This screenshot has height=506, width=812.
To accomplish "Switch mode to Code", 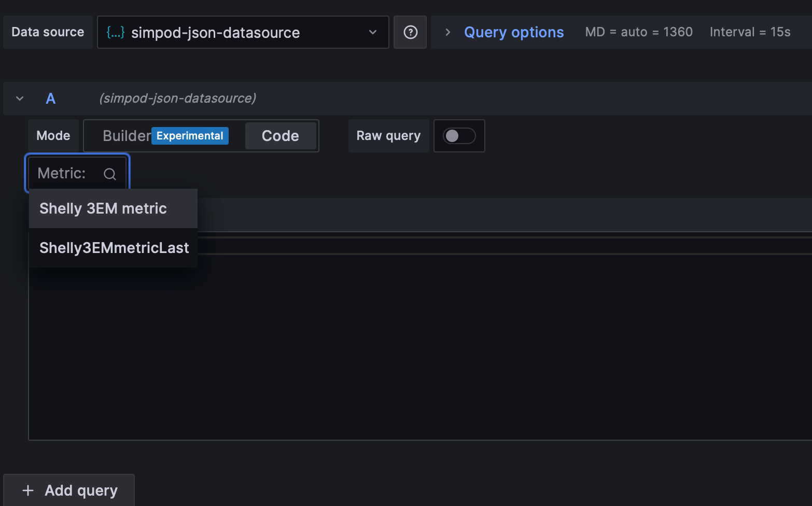I will point(281,136).
